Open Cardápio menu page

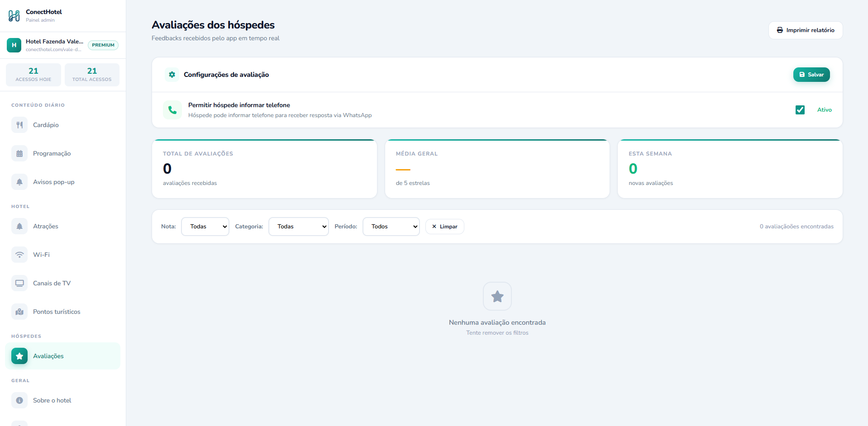coord(63,125)
